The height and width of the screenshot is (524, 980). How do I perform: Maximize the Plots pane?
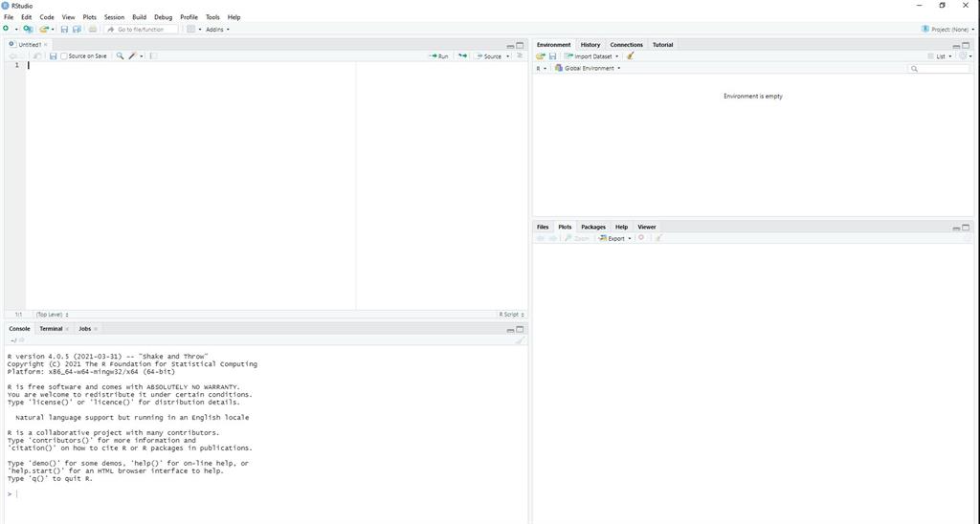pyautogui.click(x=966, y=228)
